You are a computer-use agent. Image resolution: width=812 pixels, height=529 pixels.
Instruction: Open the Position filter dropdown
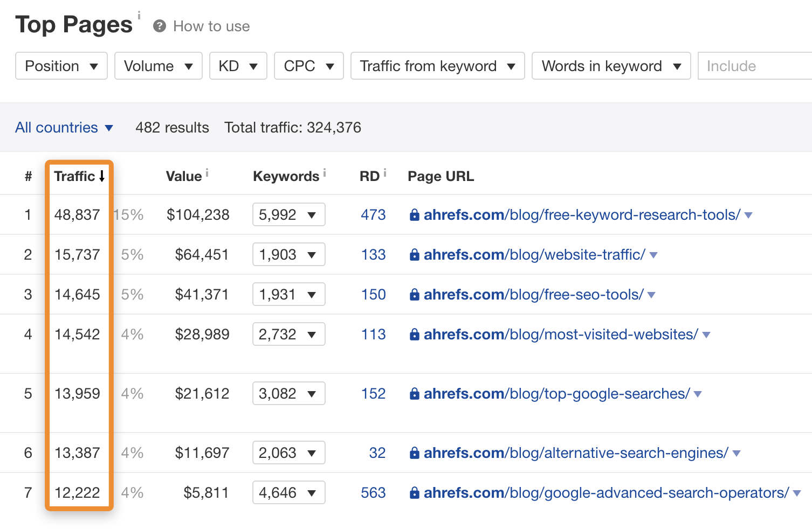pos(61,66)
